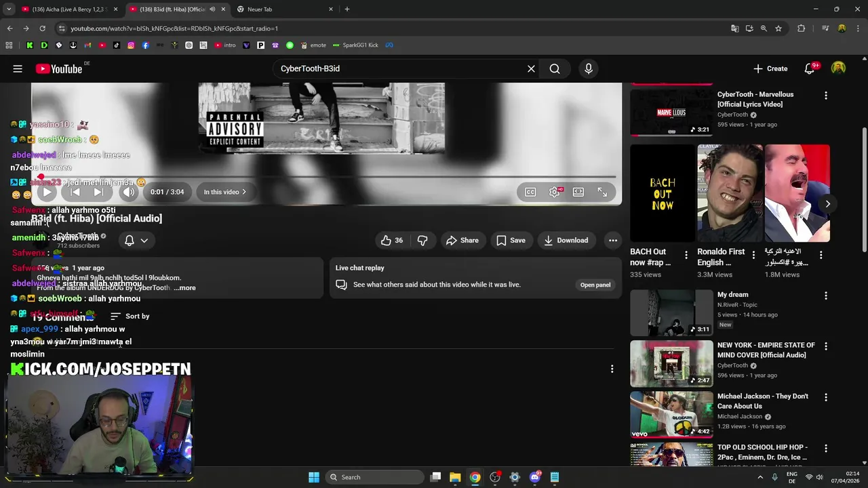The height and width of the screenshot is (488, 868).
Task: Bookmark this page with the star
Action: coord(778,28)
